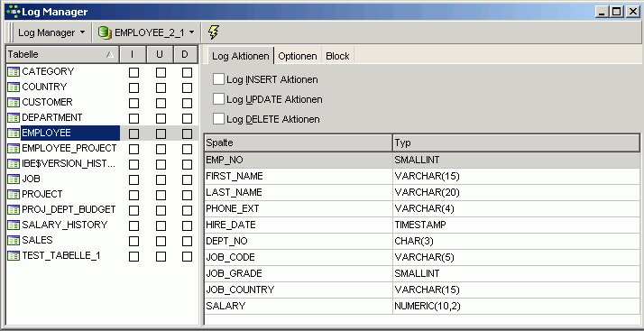Screen dimensions: 644x331
Task: Click the TEST_TABELLE_1 table icon
Action: tap(14, 256)
